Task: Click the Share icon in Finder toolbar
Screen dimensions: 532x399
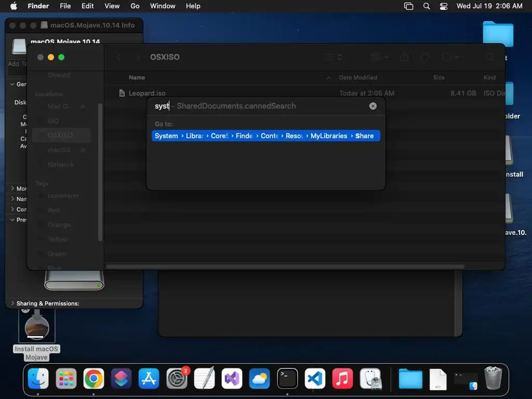Action: click(x=404, y=57)
